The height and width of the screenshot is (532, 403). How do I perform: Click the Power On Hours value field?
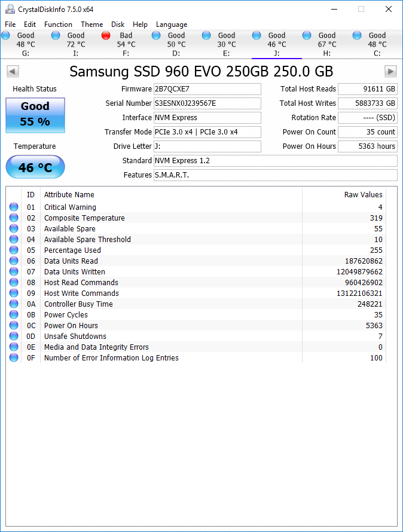click(367, 146)
